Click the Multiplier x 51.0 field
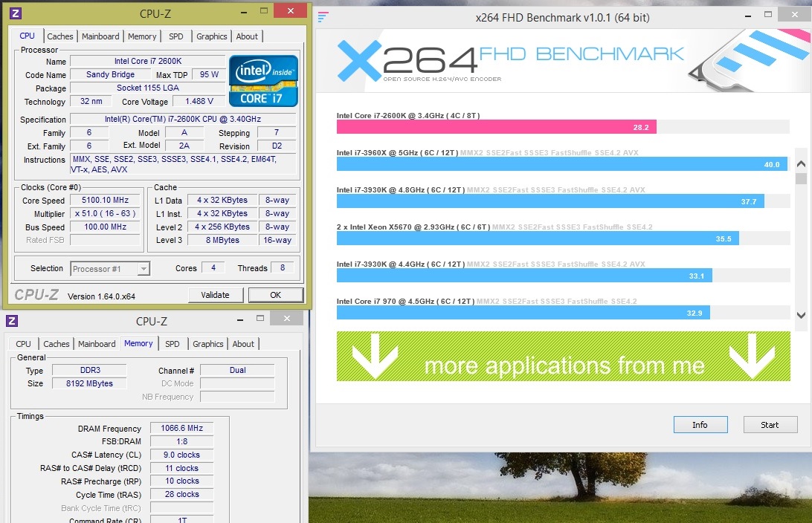Screen dimensions: 812x523 [x=105, y=214]
